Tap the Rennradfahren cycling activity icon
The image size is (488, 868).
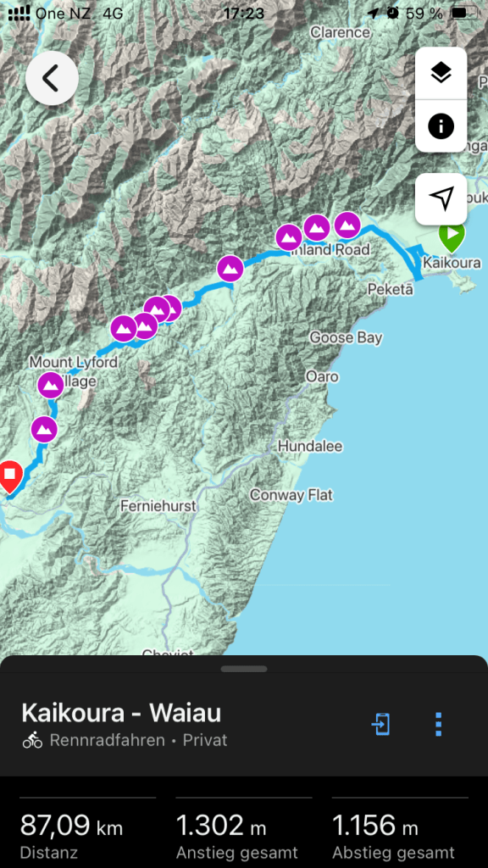point(33,740)
